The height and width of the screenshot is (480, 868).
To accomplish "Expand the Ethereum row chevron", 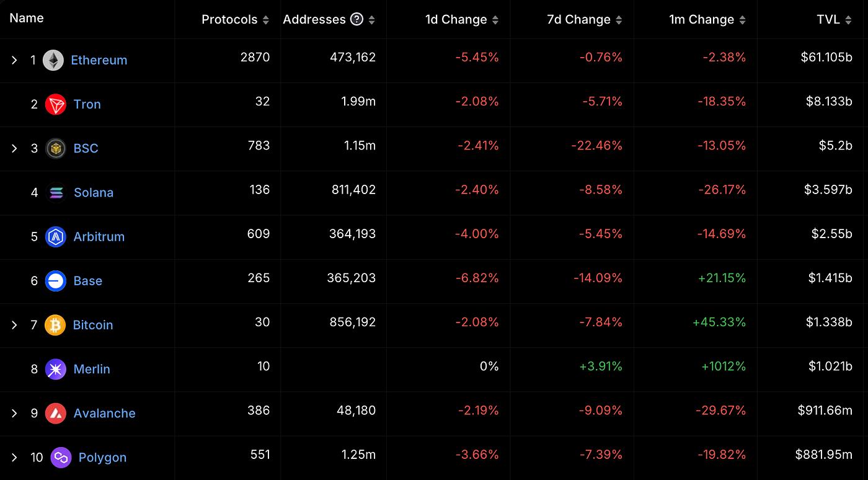I will pos(14,60).
